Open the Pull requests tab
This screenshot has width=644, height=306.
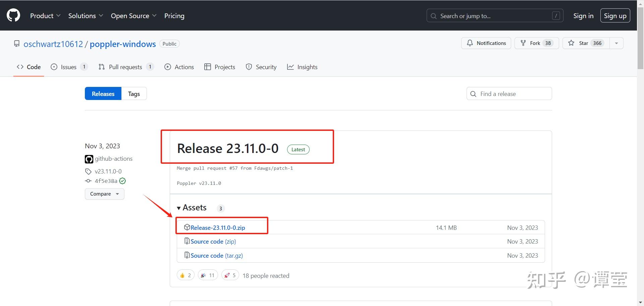pyautogui.click(x=126, y=67)
